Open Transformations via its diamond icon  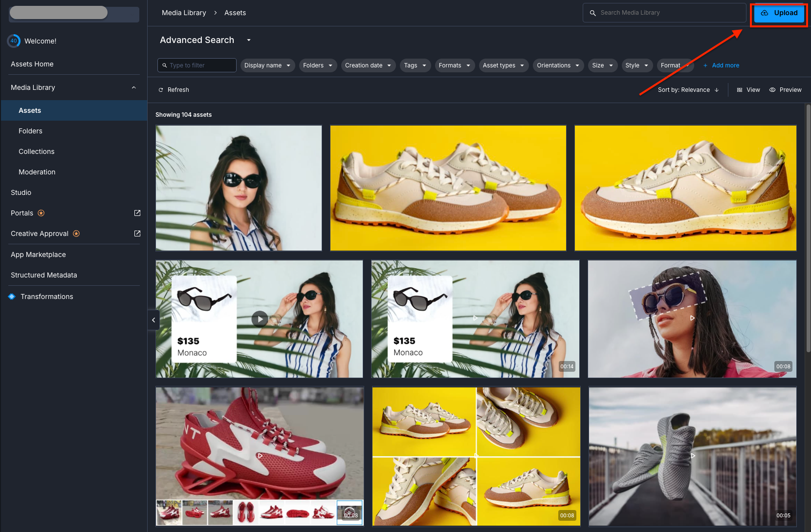(x=12, y=296)
